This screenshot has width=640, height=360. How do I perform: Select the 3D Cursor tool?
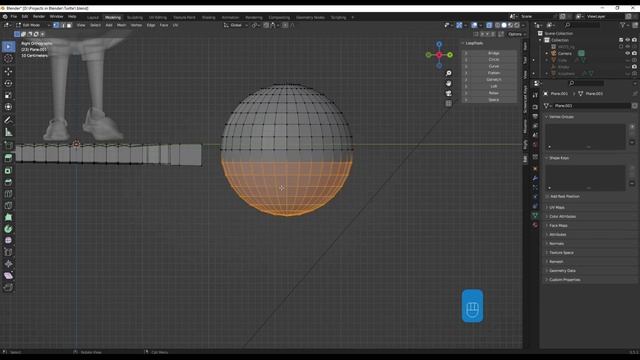click(8, 59)
